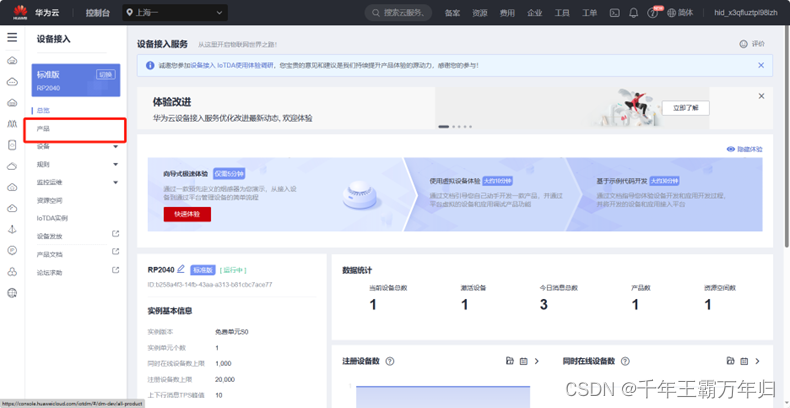Image resolution: width=790 pixels, height=408 pixels.
Task: Open the notification bell
Action: [x=634, y=13]
